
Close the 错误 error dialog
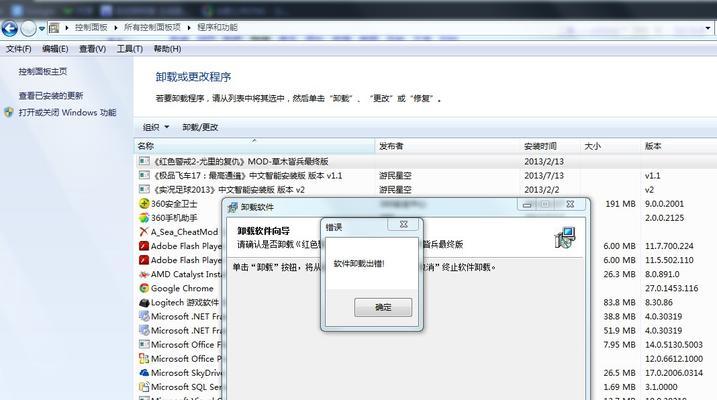click(x=403, y=224)
